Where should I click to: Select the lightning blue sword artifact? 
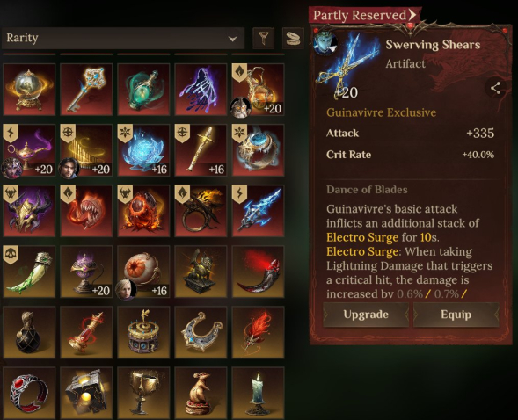(258, 211)
